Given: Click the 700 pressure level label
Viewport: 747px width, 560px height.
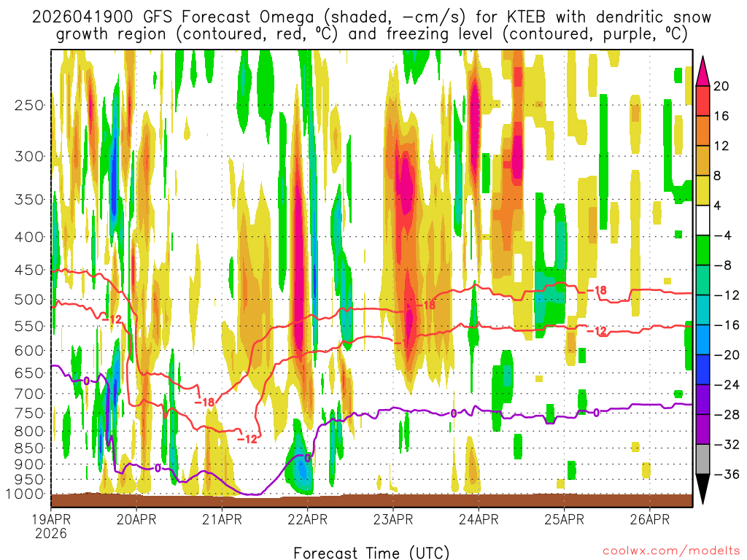Looking at the screenshot, I should [29, 394].
